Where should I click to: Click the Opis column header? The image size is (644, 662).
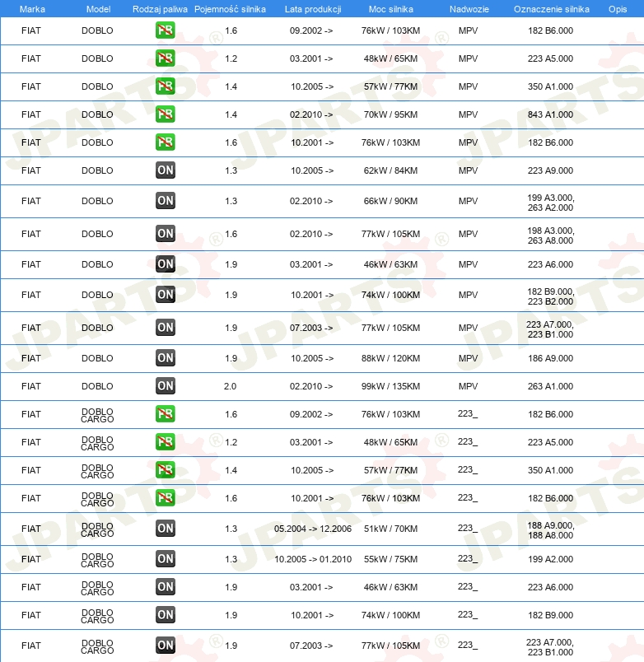tap(618, 9)
